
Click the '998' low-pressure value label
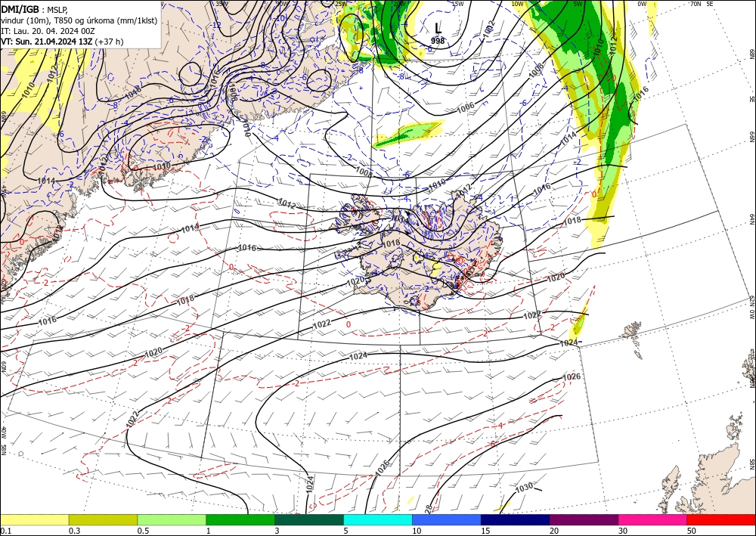point(438,41)
